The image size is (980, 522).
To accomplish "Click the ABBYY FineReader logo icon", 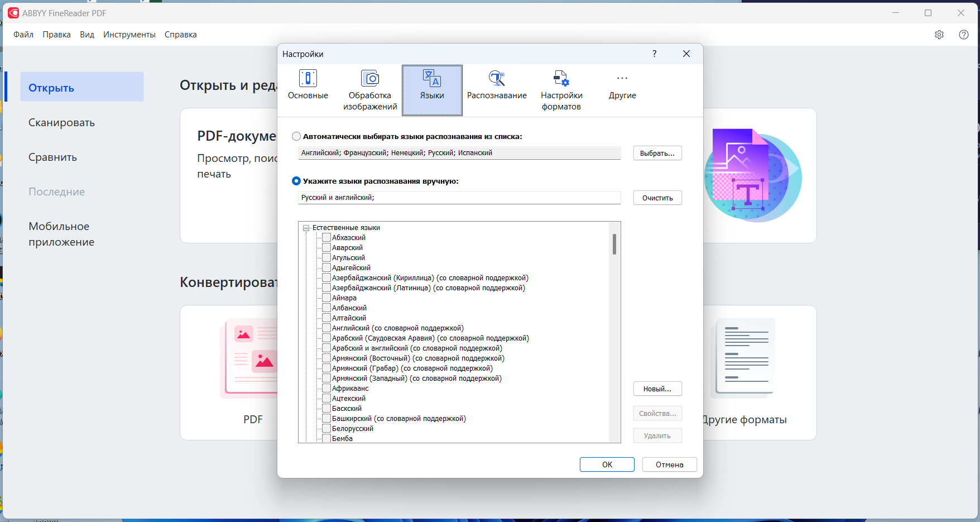I will [13, 13].
